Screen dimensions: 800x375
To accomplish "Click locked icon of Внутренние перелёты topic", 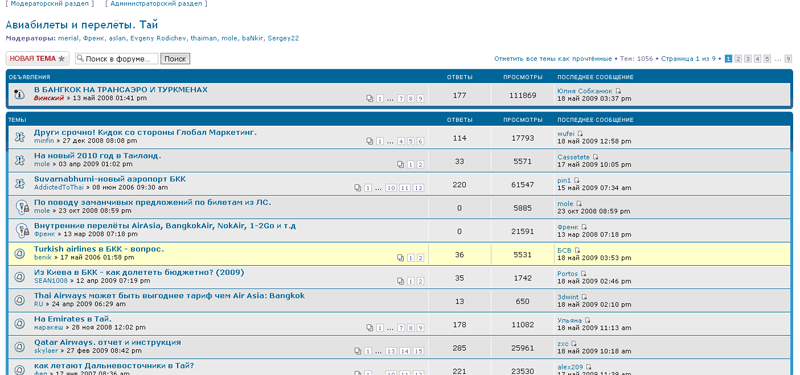I will click(x=21, y=230).
